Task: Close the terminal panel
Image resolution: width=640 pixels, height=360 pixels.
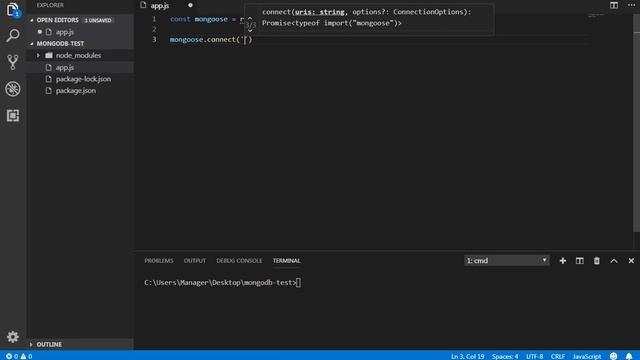Action: (631, 261)
